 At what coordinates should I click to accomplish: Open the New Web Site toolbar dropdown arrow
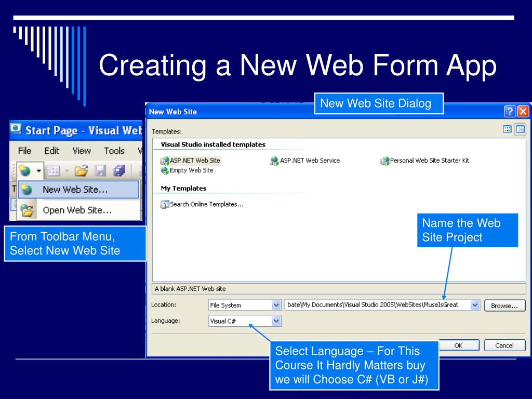click(38, 170)
